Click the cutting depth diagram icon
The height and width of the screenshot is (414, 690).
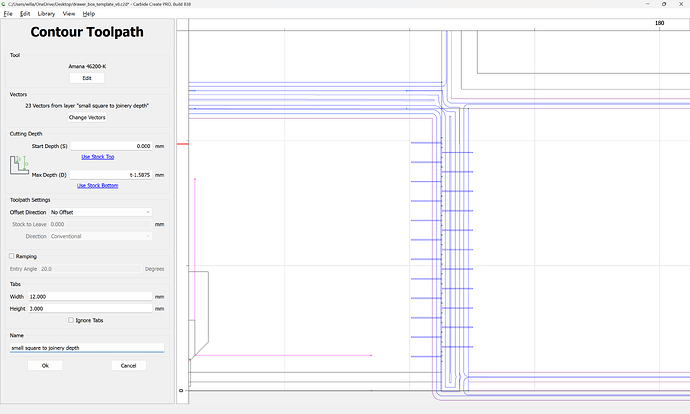click(x=18, y=167)
